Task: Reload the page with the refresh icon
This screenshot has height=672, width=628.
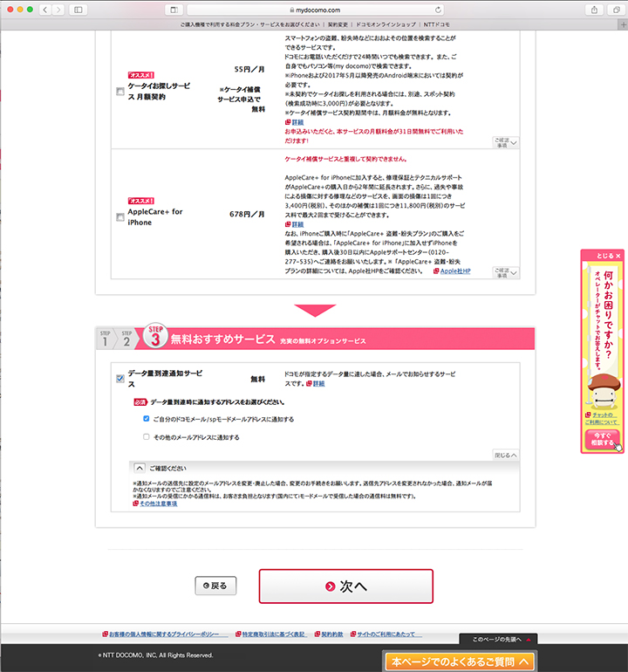Action: 438,10
